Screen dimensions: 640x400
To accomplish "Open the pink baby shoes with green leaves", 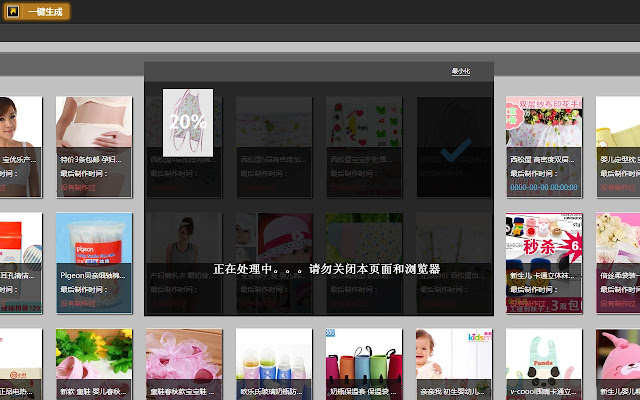I will 94,364.
